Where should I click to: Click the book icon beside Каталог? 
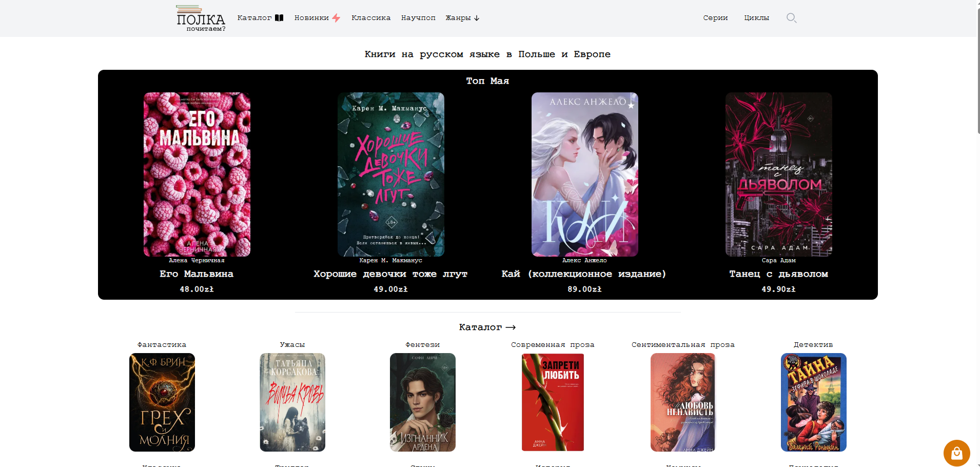tap(279, 18)
